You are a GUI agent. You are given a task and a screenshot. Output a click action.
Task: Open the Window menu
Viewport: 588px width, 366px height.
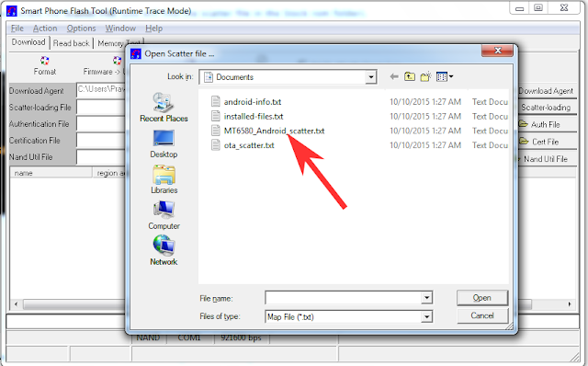pyautogui.click(x=120, y=29)
